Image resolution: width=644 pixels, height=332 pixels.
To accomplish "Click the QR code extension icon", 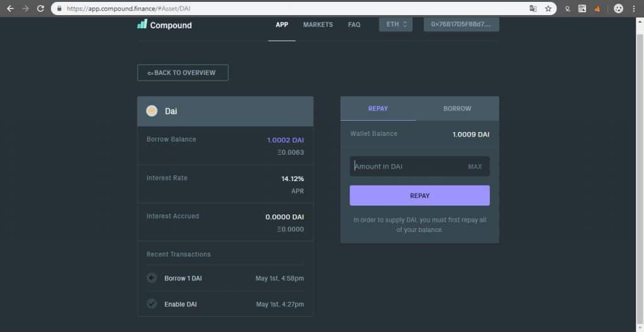I will [582, 8].
